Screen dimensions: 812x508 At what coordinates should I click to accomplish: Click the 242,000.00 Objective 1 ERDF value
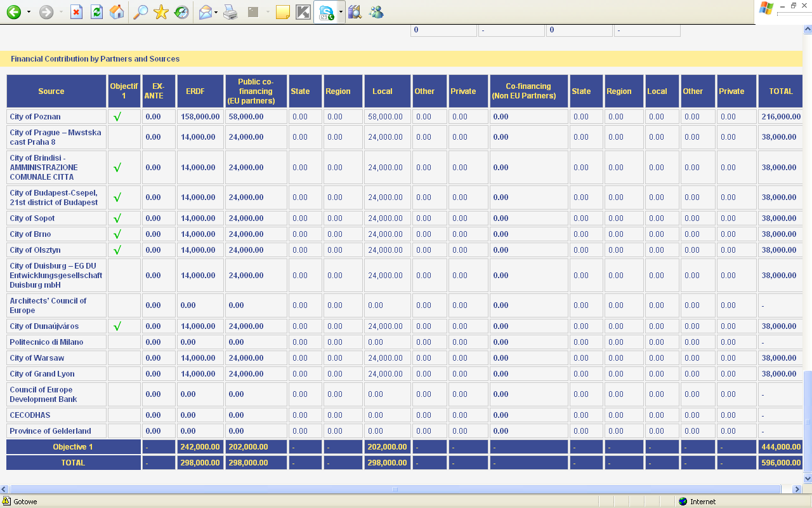[x=200, y=447]
